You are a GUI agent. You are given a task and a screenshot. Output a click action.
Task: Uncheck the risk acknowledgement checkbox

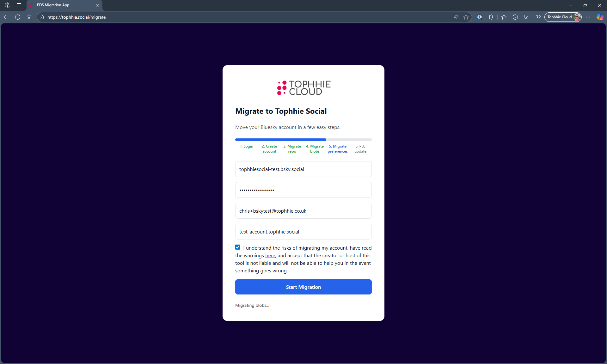click(x=238, y=247)
